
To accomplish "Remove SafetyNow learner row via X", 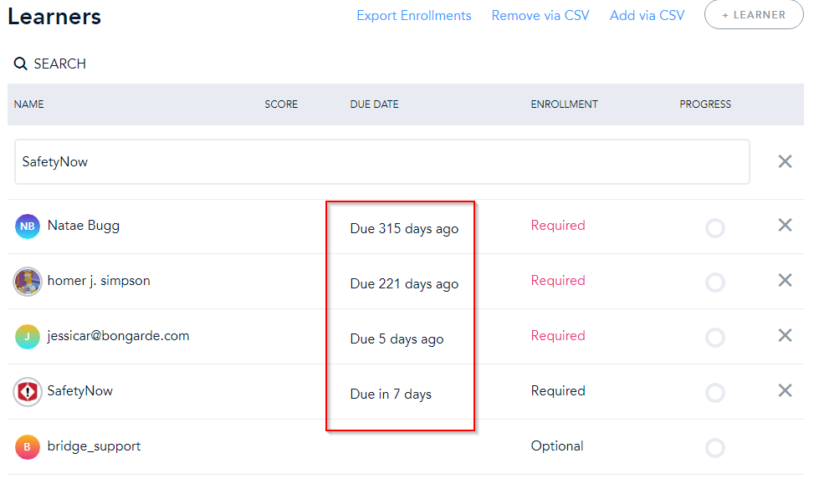I will coord(785,390).
